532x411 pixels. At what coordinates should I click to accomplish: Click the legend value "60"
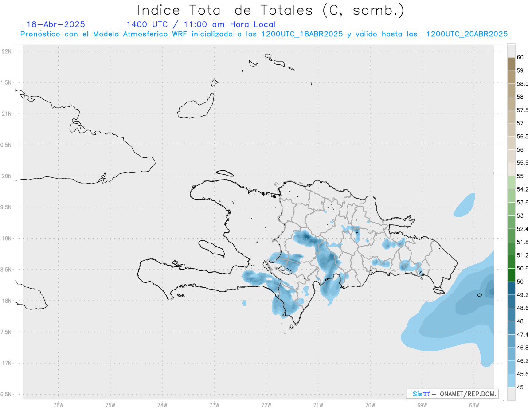pyautogui.click(x=520, y=57)
